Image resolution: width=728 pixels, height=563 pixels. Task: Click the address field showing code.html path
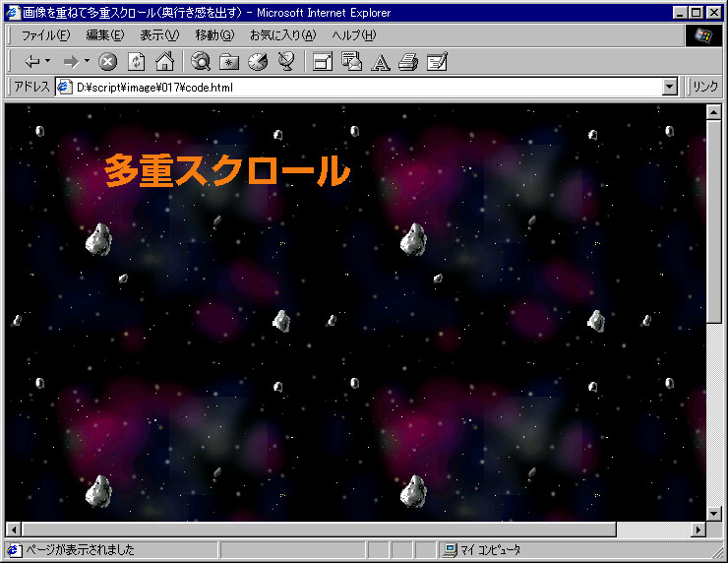point(367,88)
